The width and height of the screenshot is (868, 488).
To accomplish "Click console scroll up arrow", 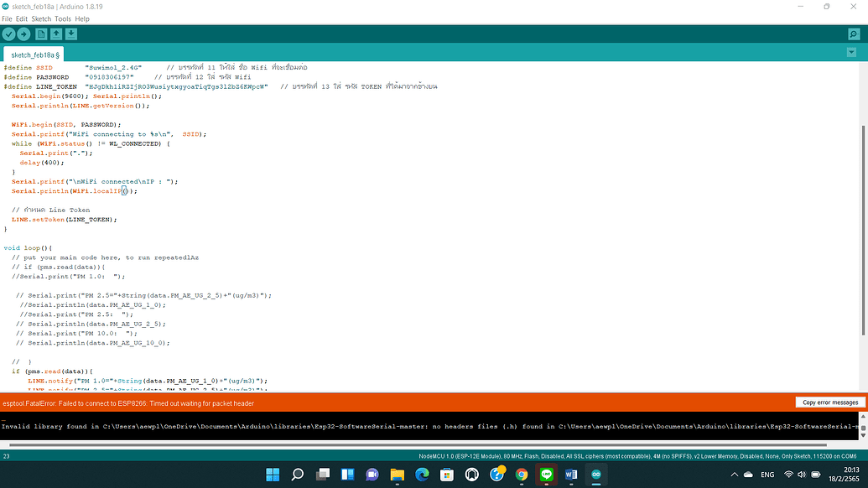I will 863,416.
